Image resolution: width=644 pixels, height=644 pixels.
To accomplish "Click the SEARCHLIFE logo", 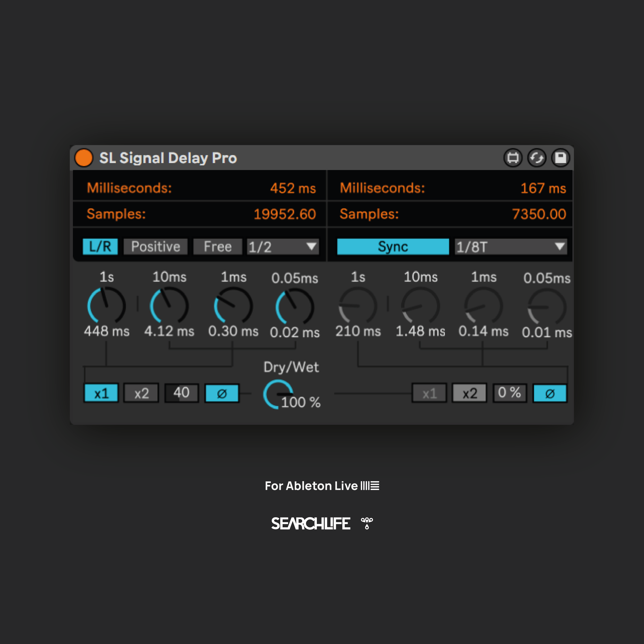I will pyautogui.click(x=311, y=524).
